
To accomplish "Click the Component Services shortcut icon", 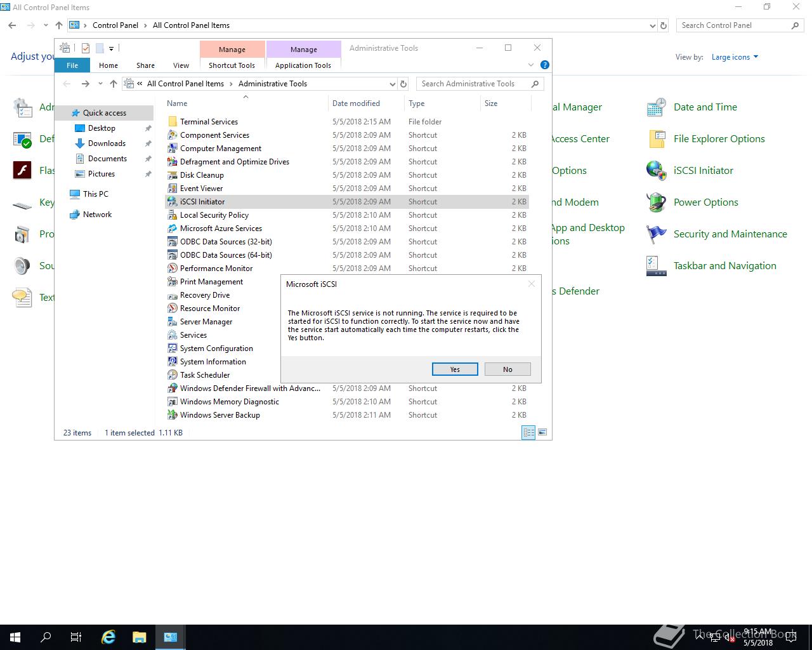I will [172, 135].
